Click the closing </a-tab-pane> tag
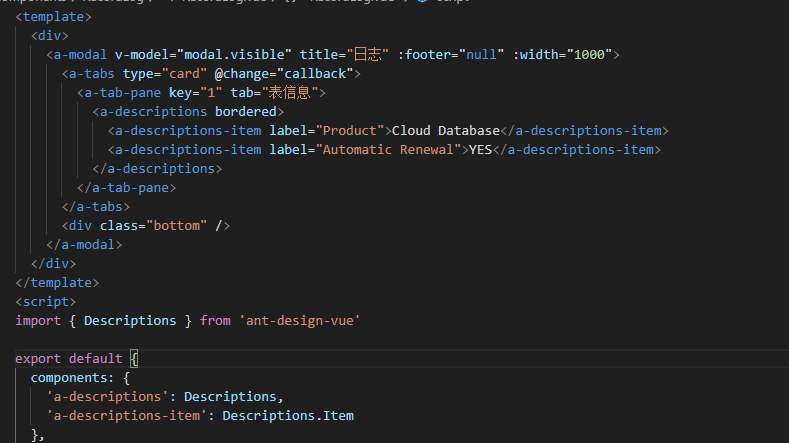The width and height of the screenshot is (789, 443). point(126,188)
